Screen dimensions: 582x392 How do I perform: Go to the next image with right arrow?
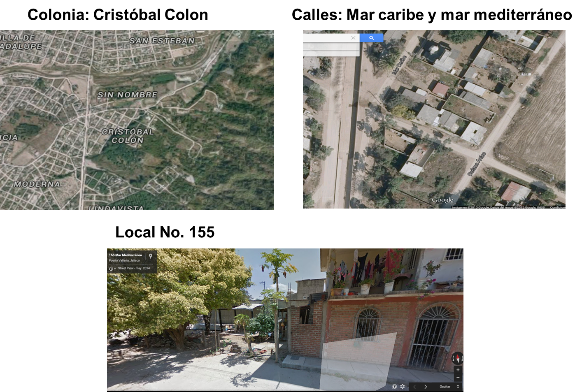[x=426, y=387]
